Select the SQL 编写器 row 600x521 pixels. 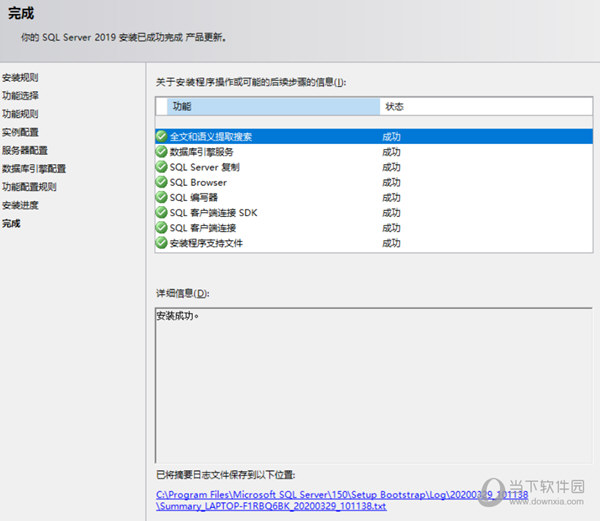(374, 197)
